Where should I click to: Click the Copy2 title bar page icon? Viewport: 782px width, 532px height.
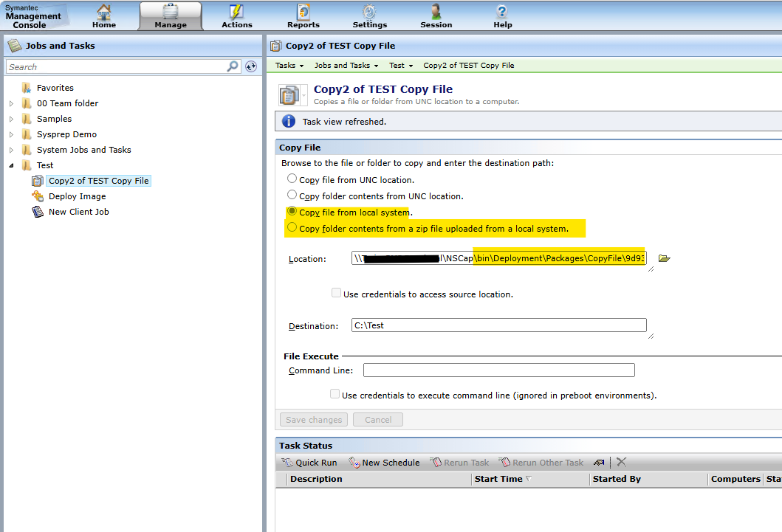(x=275, y=46)
